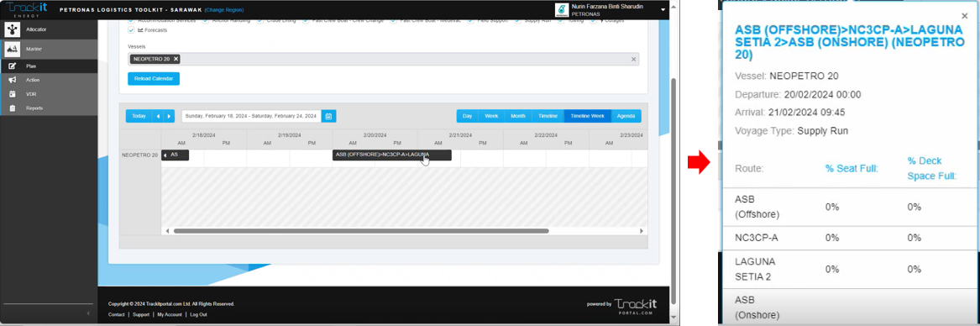This screenshot has width=980, height=326.
Task: Click the Reports clipboard icon
Action: tap(13, 108)
